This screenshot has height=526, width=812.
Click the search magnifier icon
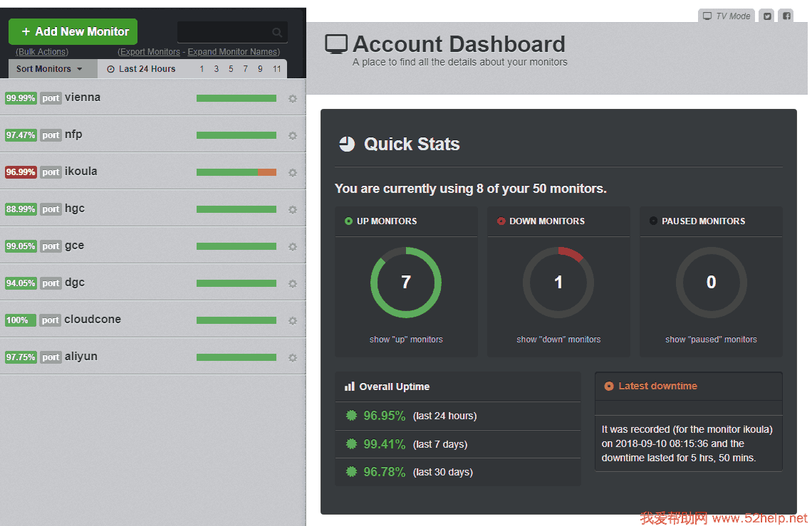277,33
